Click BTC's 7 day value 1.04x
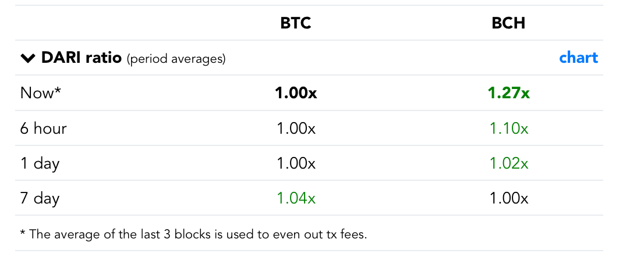 coord(296,198)
